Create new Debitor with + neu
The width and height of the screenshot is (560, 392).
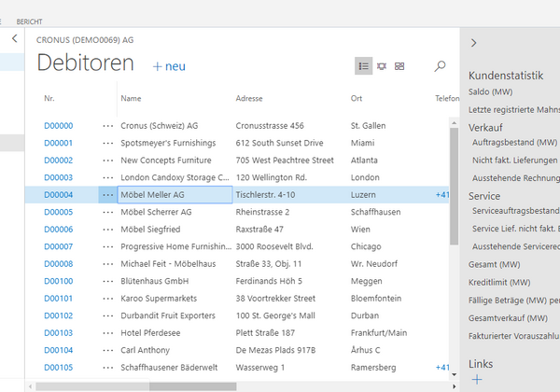coord(169,66)
